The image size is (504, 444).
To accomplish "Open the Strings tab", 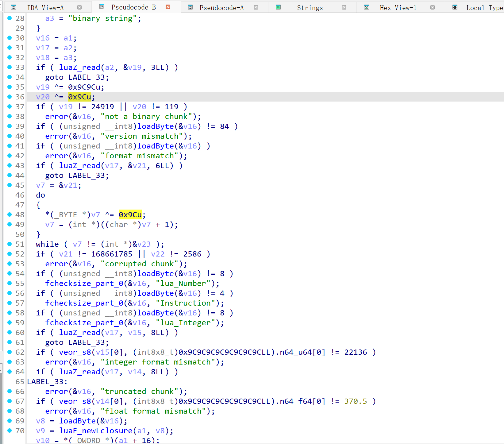I will point(310,8).
